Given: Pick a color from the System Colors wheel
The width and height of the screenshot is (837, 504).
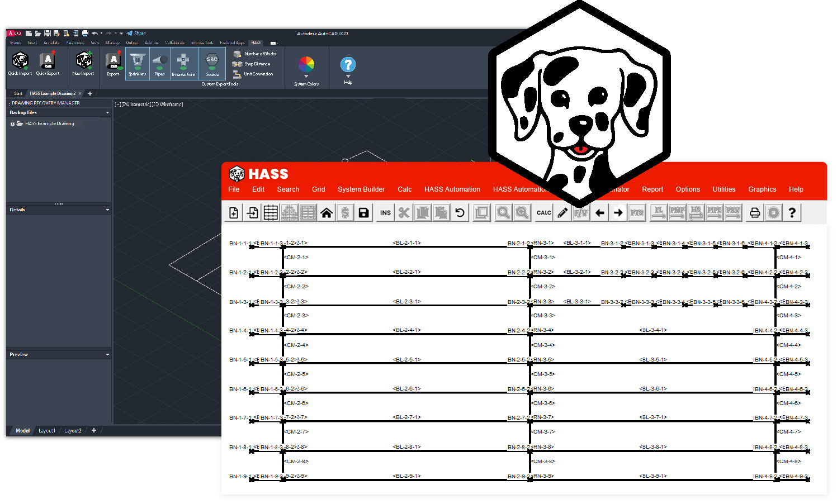Looking at the screenshot, I should [306, 64].
